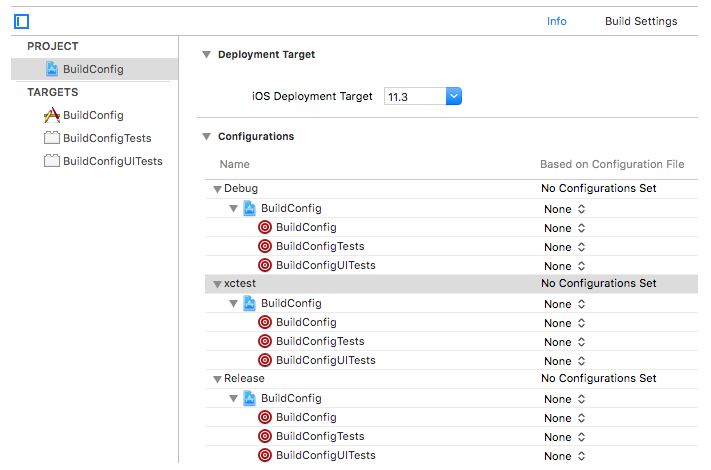Click the BuildConfig app target icon
Viewport: 711px width, 470px height.
pos(52,115)
